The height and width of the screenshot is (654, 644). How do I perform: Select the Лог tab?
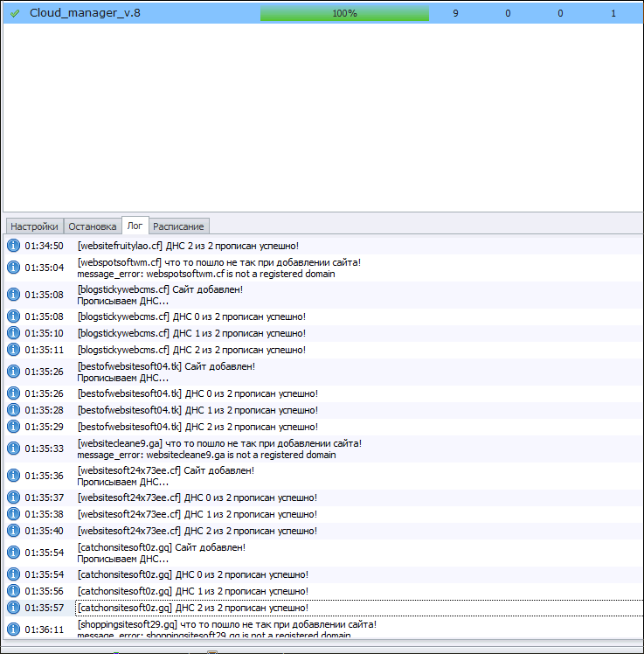pos(135,226)
